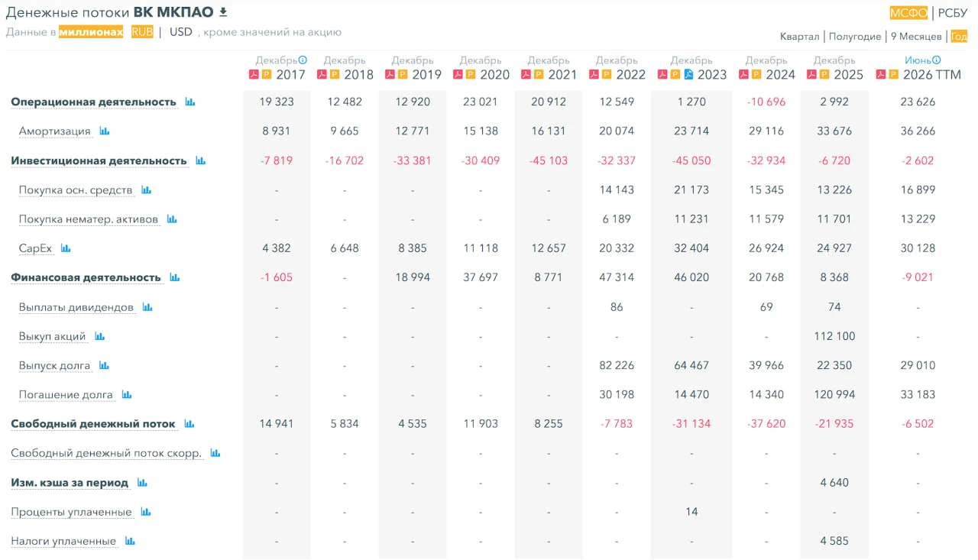Select the Год period view
Viewport: 978px width, 560px height.
959,37
